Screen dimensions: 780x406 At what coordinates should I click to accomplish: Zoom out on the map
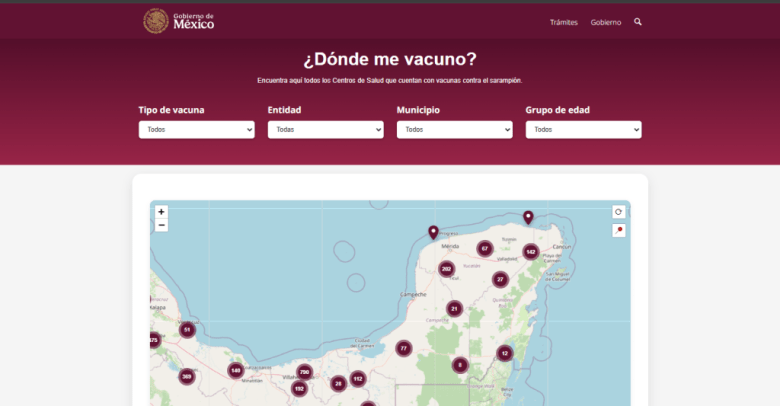(x=161, y=225)
